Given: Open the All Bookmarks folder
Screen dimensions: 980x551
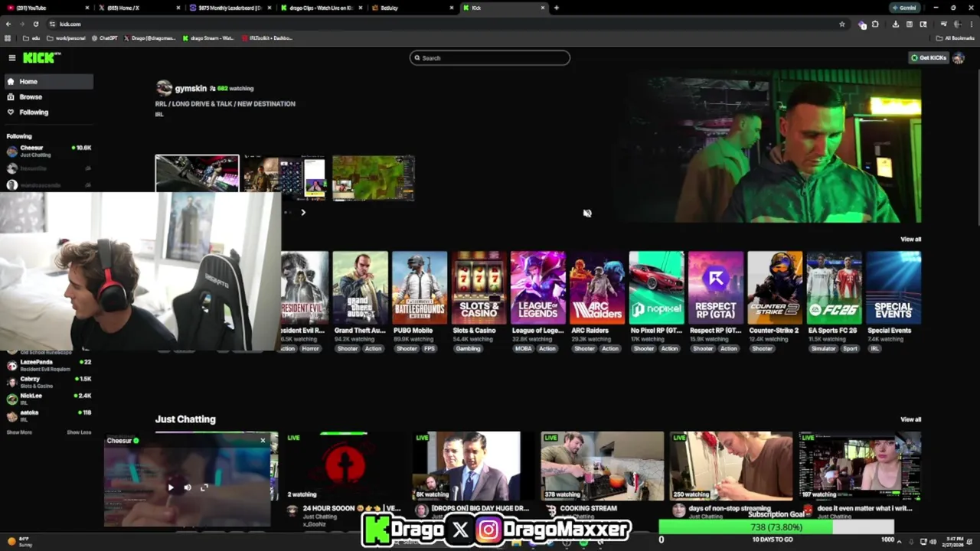Looking at the screenshot, I should point(957,37).
